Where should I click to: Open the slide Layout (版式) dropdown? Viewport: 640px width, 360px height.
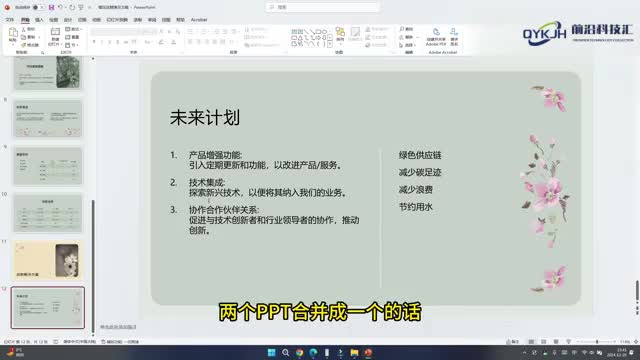click(73, 29)
